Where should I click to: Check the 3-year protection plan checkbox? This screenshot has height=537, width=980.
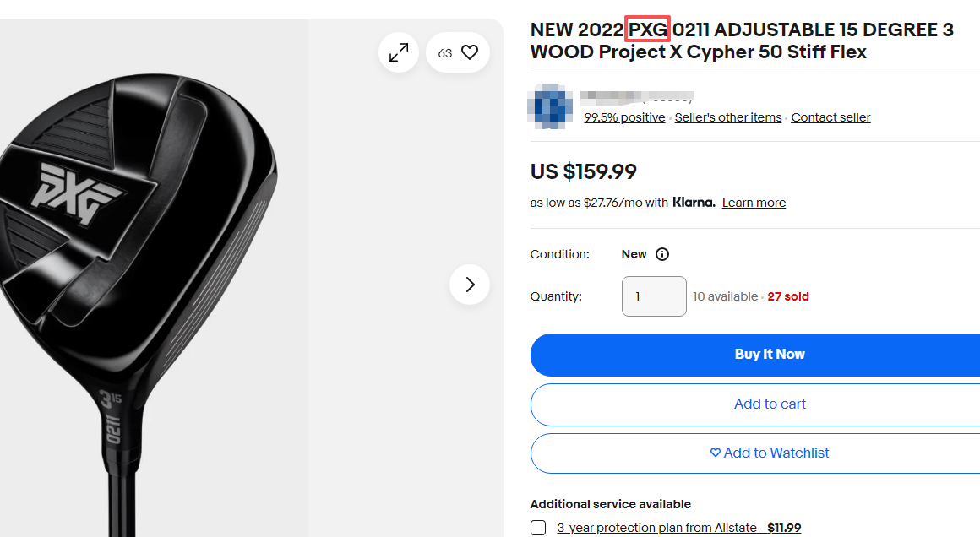[x=538, y=528]
